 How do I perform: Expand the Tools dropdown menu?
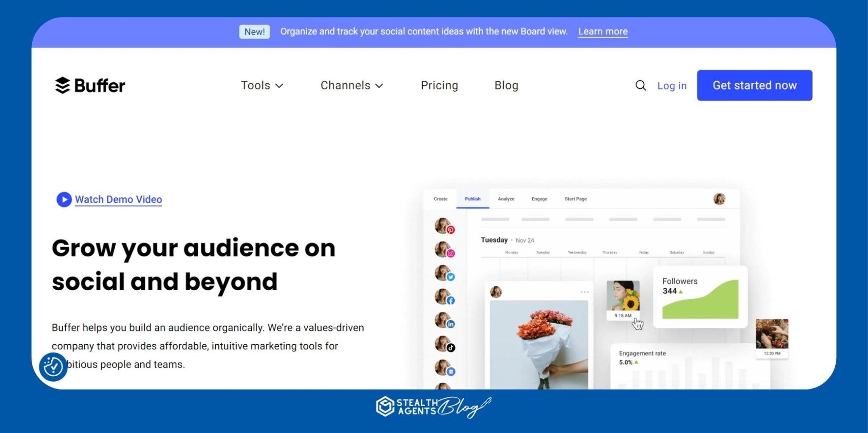(x=262, y=85)
